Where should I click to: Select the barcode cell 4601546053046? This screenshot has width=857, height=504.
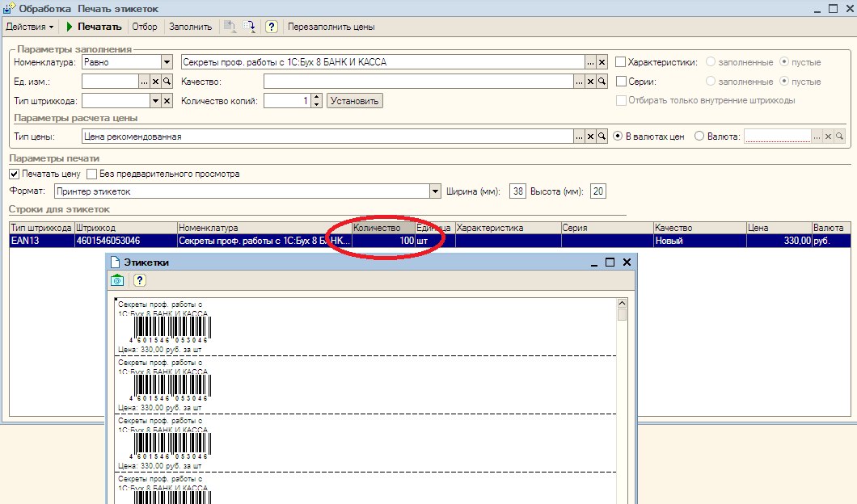pos(125,241)
